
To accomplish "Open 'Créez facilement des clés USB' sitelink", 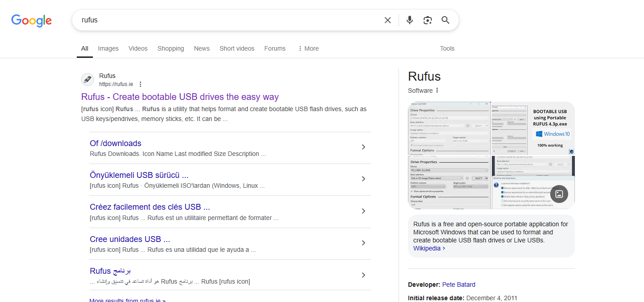I will (x=150, y=207).
